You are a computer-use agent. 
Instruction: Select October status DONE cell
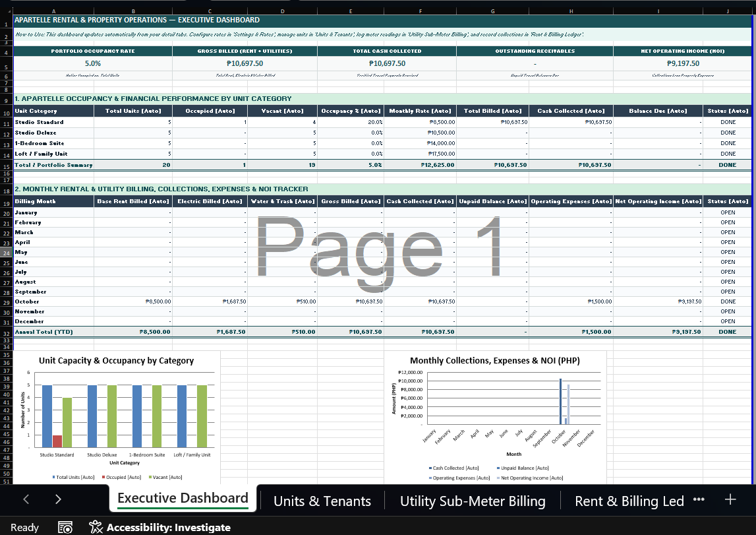(x=728, y=301)
